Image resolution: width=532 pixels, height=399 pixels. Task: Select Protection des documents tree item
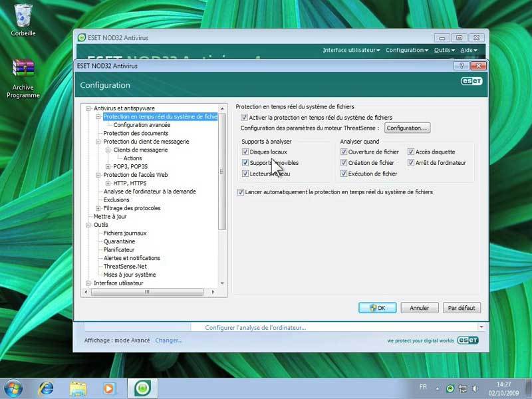[136, 133]
